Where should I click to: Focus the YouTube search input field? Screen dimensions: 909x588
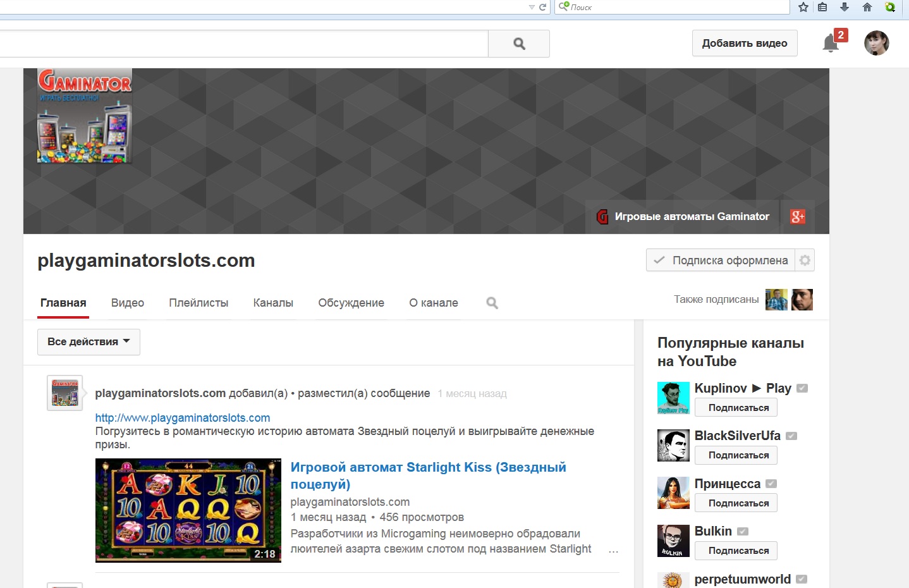coord(244,44)
